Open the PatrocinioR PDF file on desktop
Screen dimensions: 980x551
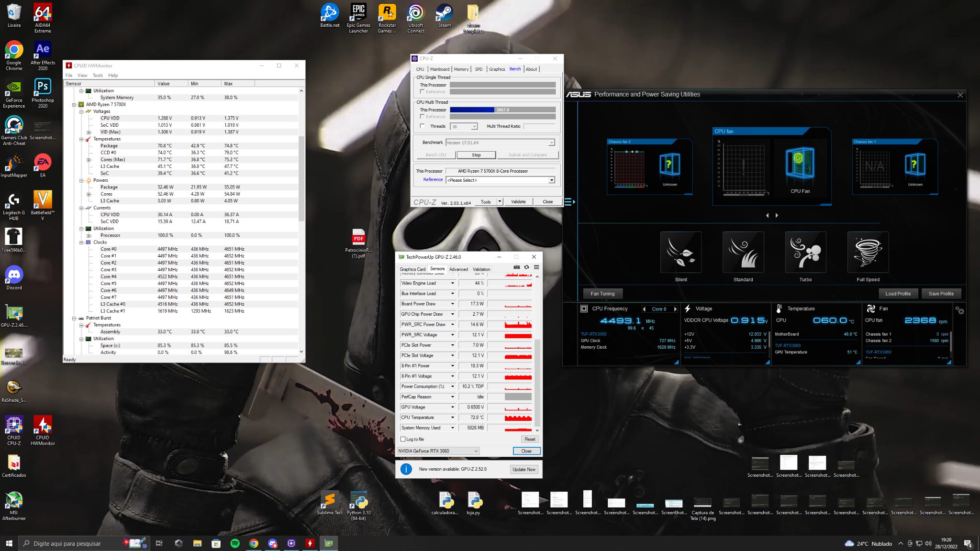tap(358, 243)
